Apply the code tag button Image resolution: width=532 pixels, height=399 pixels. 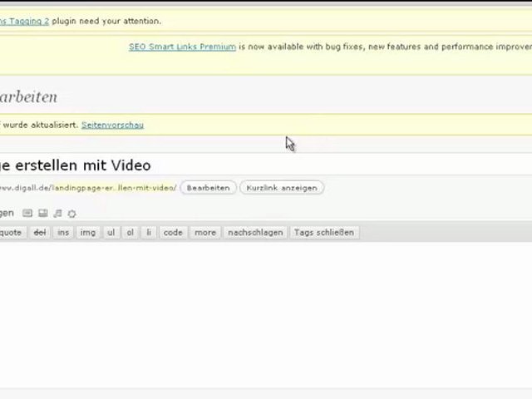coord(173,233)
